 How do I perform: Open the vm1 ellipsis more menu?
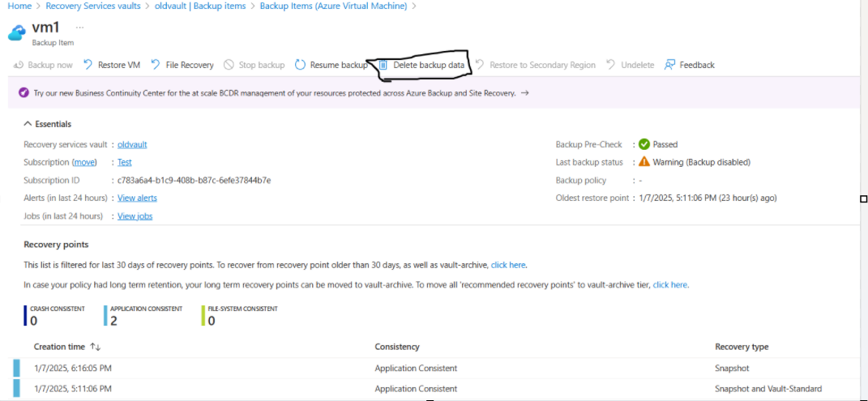(79, 27)
